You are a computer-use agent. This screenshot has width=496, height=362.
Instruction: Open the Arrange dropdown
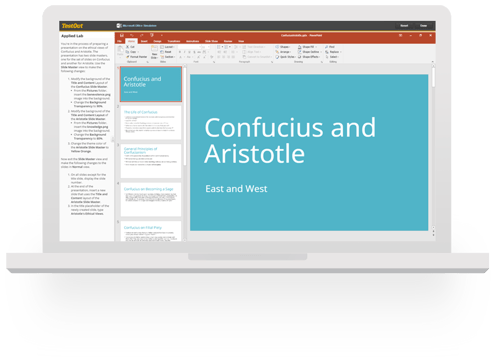click(x=283, y=52)
